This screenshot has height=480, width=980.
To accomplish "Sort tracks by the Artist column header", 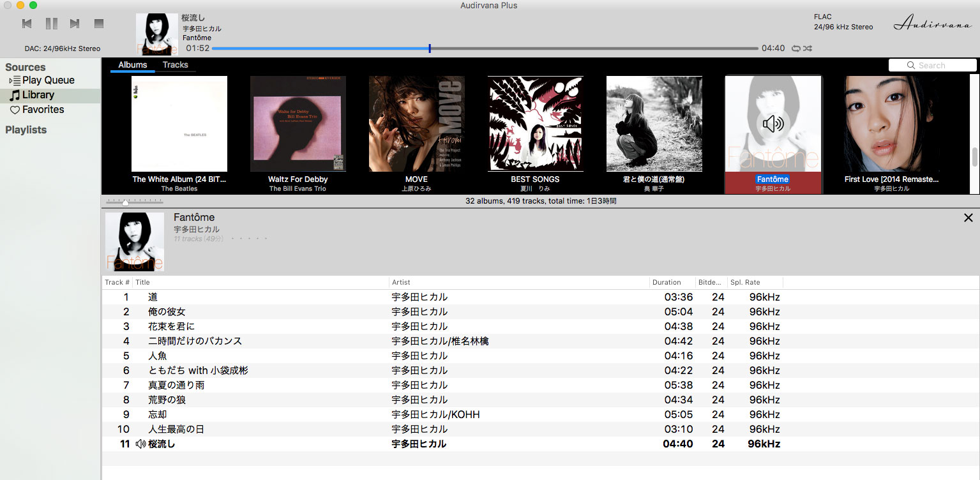I will [519, 282].
